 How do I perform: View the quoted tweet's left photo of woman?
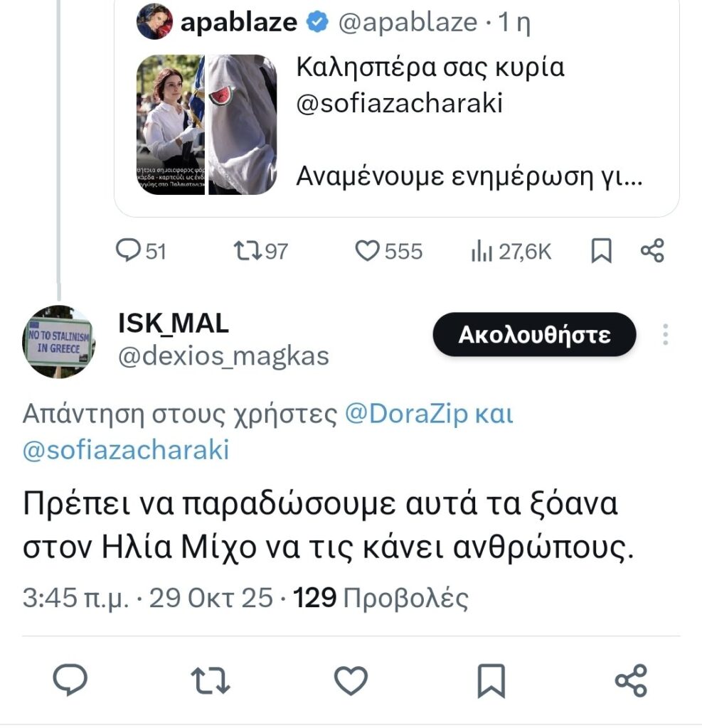tap(169, 124)
